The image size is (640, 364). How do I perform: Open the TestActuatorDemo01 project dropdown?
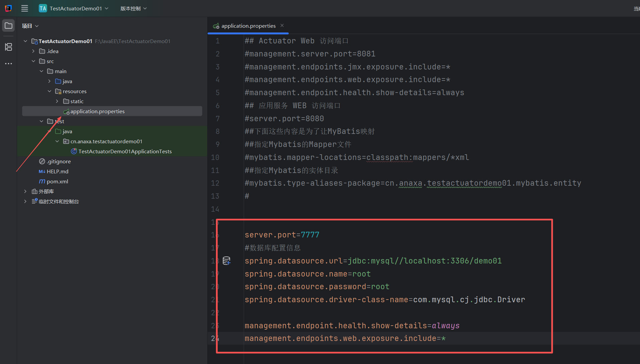coord(74,8)
